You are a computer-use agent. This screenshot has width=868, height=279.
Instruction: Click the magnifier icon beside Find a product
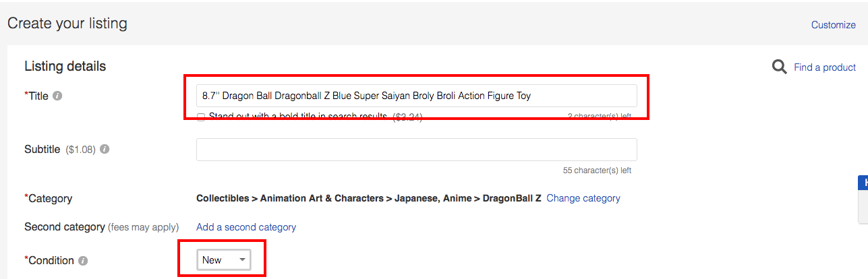point(779,67)
